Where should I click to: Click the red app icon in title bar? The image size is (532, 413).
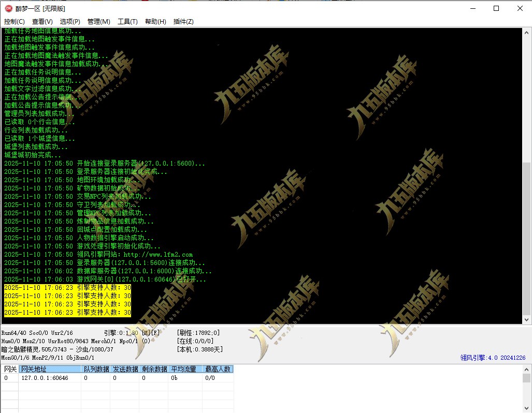click(x=8, y=8)
